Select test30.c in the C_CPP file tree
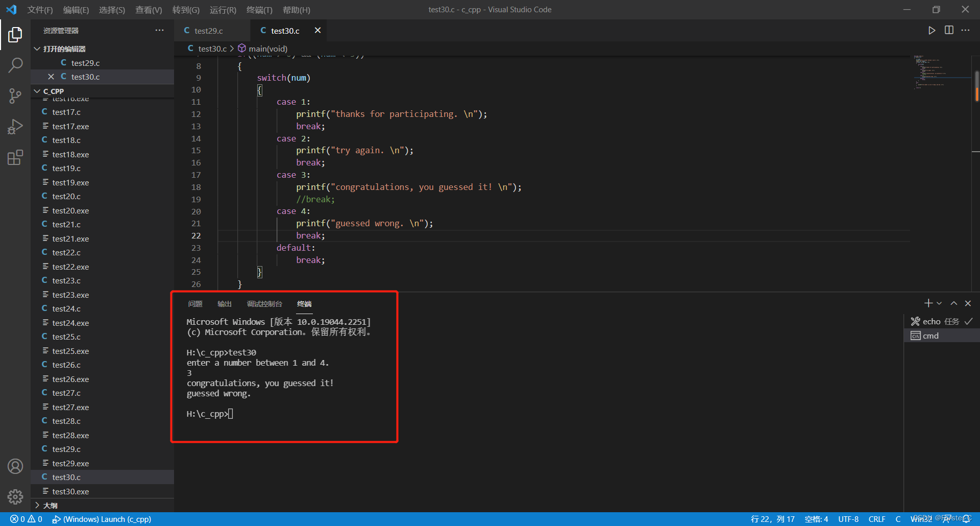This screenshot has height=526, width=980. click(102, 477)
